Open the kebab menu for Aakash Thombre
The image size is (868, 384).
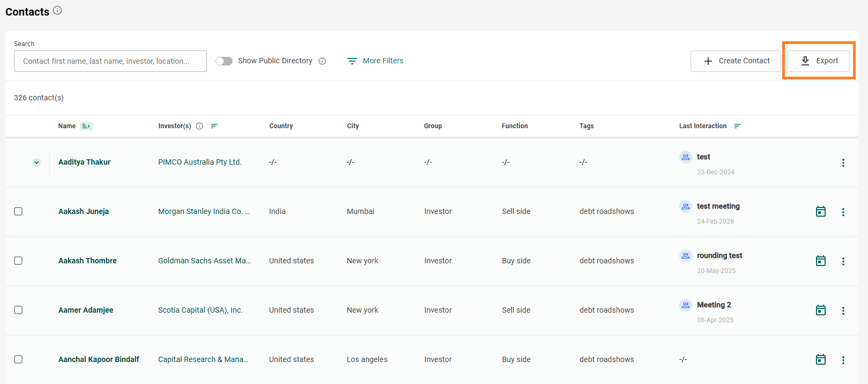(843, 262)
